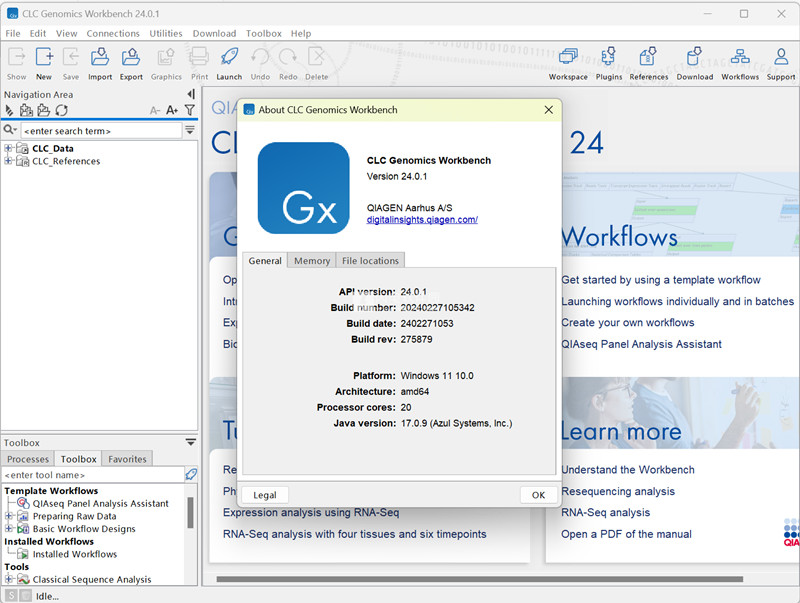Click the Print icon
This screenshot has width=800, height=603.
(199, 64)
